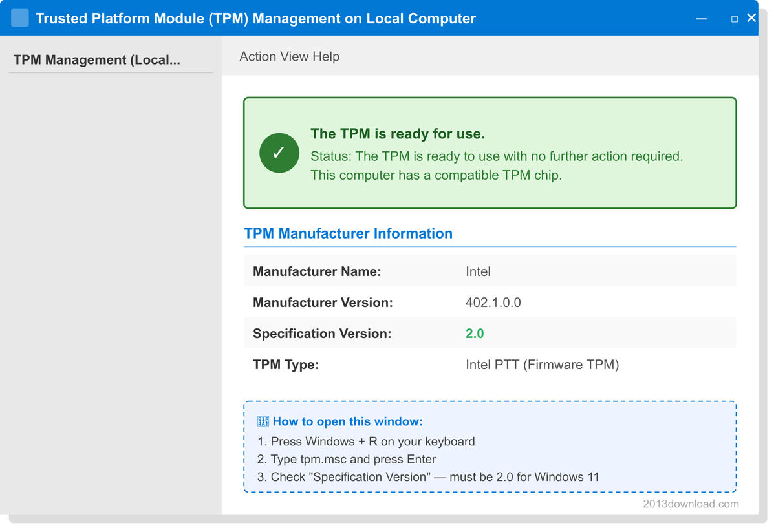This screenshot has height=532, width=776.
Task: Click the blue app icon in title bar
Action: pyautogui.click(x=20, y=18)
